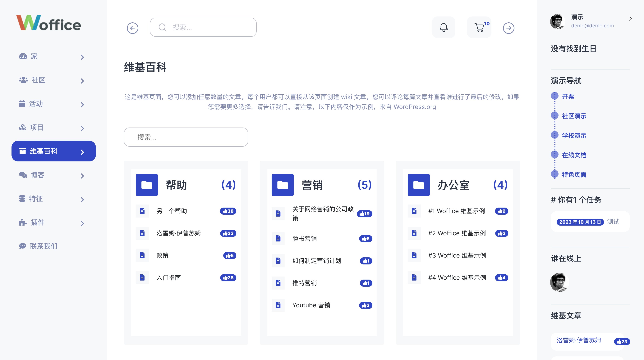Viewport: 644px width, 360px height.
Task: Click the 营销 folder icon
Action: 283,185
